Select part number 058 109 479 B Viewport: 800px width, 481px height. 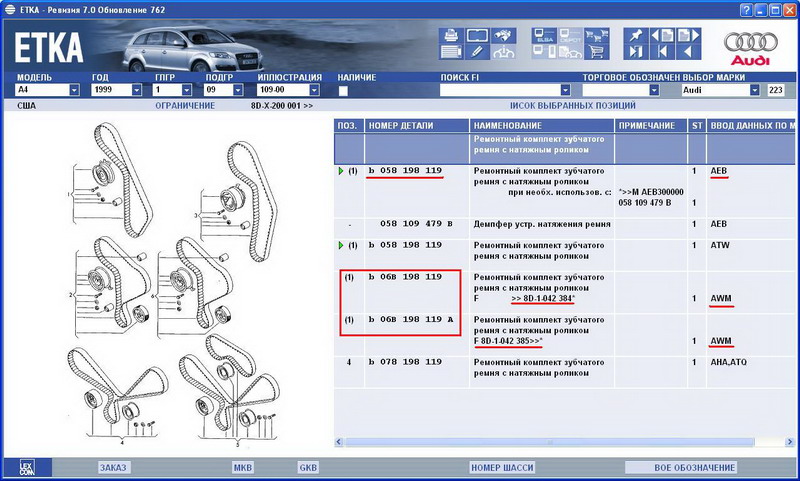coord(416,223)
